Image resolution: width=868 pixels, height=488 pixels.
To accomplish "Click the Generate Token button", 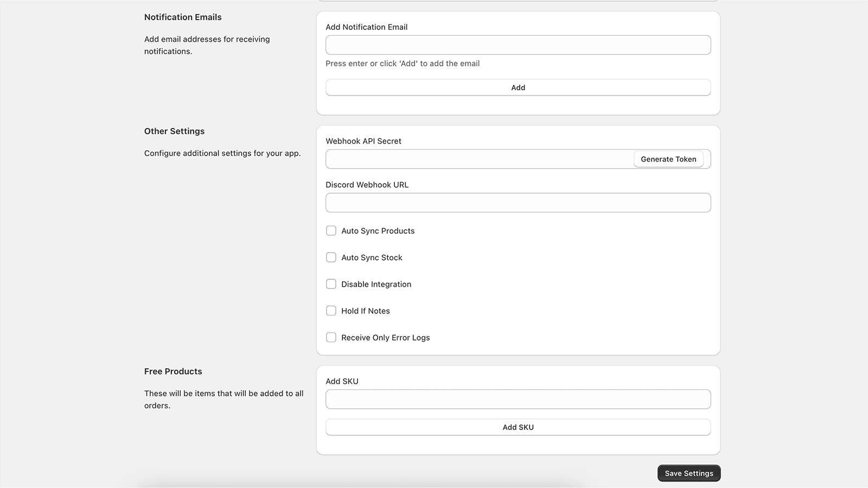I will (x=668, y=159).
